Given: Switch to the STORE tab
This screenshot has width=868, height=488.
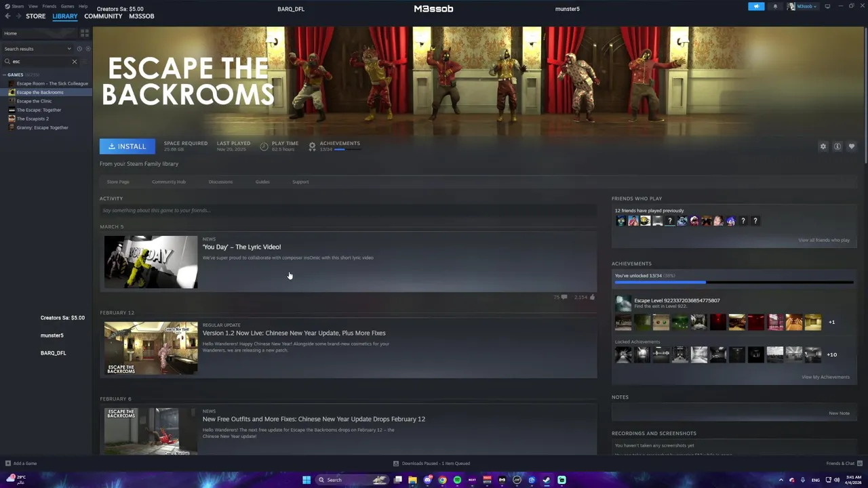Looking at the screenshot, I should click(35, 16).
